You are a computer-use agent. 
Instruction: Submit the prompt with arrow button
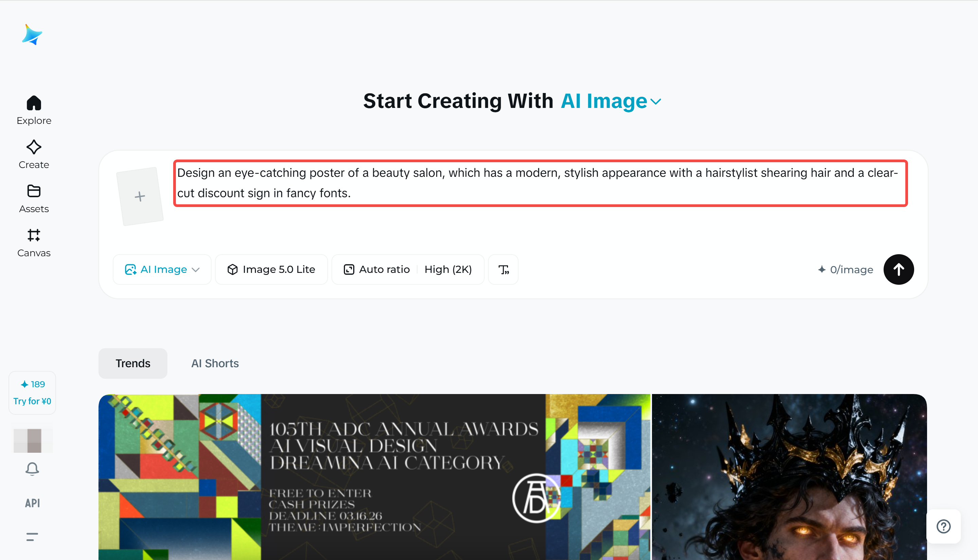click(898, 269)
